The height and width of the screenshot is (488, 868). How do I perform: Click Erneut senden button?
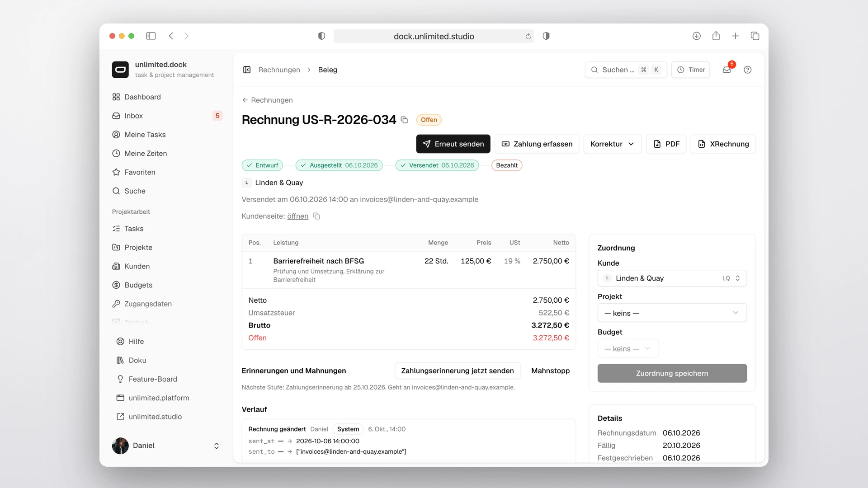click(453, 144)
